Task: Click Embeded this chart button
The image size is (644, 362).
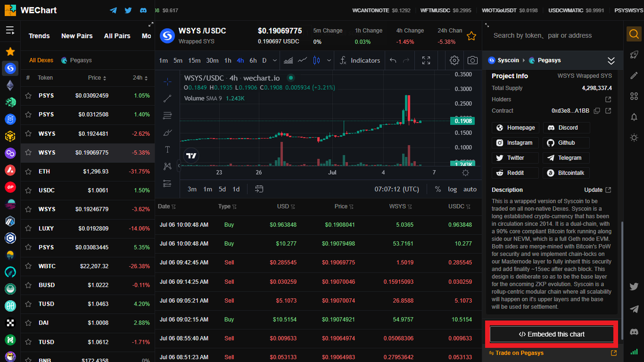Action: click(552, 334)
